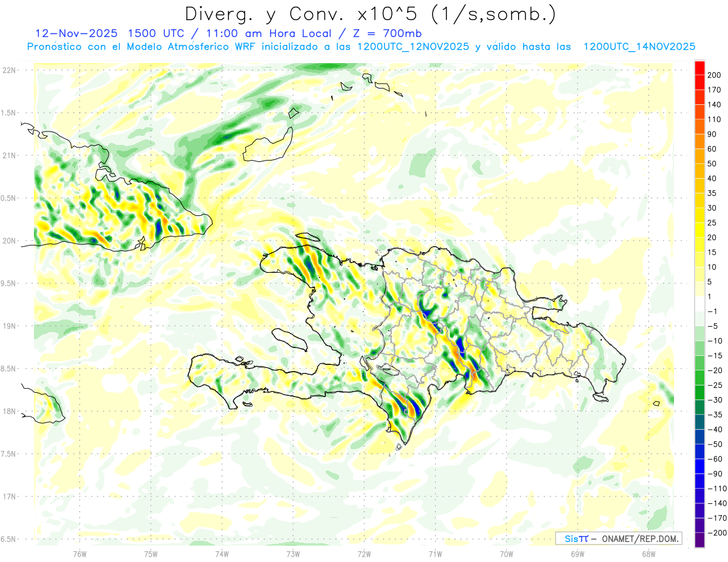The image size is (728, 562).
Task: Click the '1200UTC_12NOV2025' initialization time
Action: pos(413,47)
